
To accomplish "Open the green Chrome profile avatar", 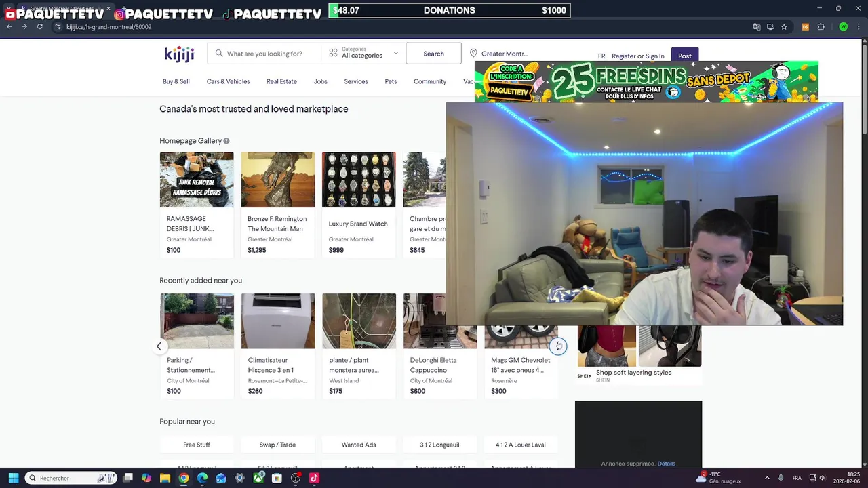I will point(843,27).
